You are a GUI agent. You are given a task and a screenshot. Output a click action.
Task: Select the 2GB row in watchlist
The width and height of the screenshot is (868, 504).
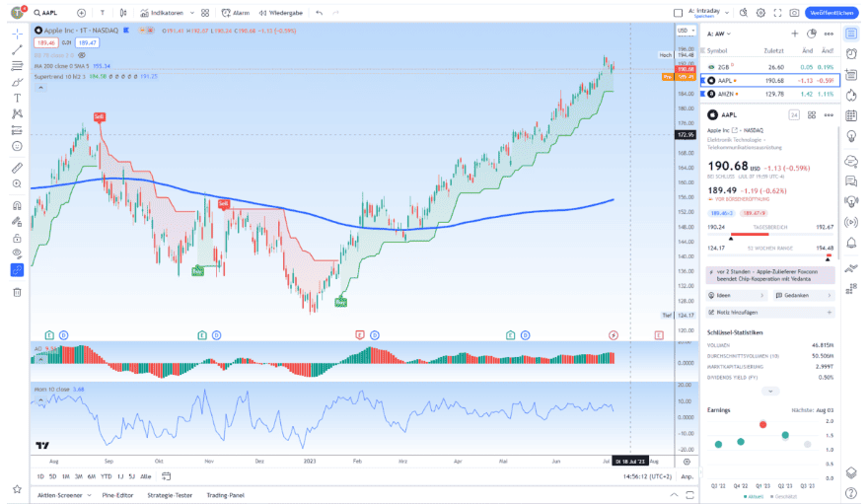[770, 67]
